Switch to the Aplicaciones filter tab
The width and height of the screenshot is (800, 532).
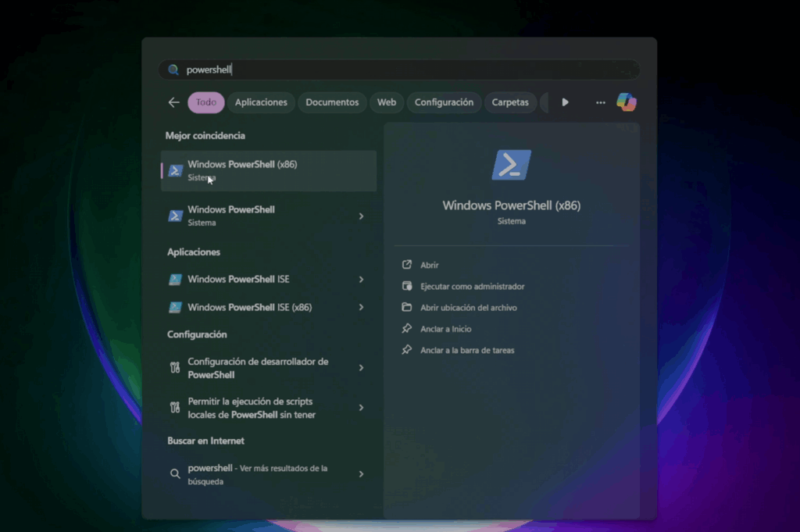(x=261, y=102)
